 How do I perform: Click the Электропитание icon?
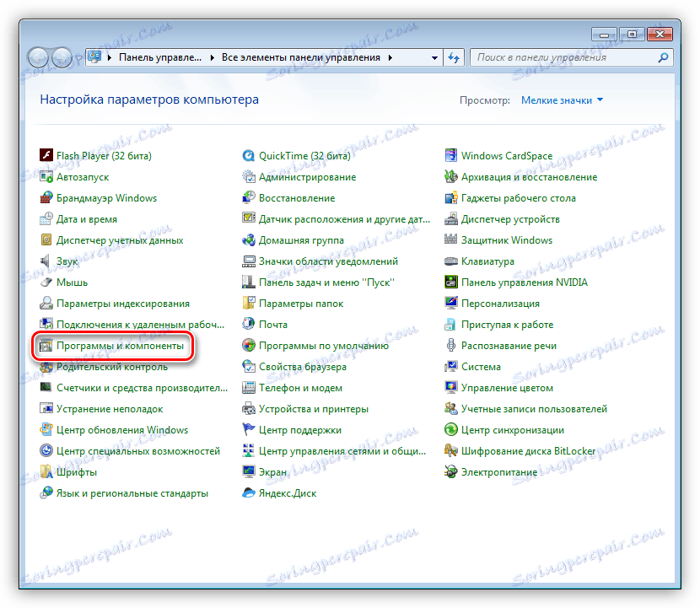point(451,472)
